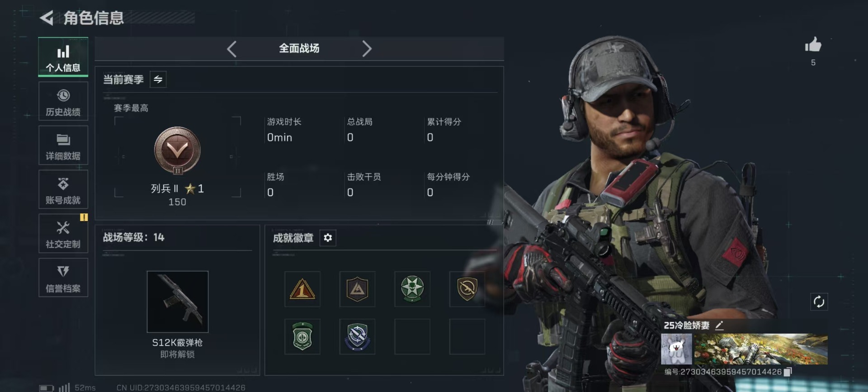Rotate the character using the refresh icon
The width and height of the screenshot is (868, 392).
(x=819, y=302)
